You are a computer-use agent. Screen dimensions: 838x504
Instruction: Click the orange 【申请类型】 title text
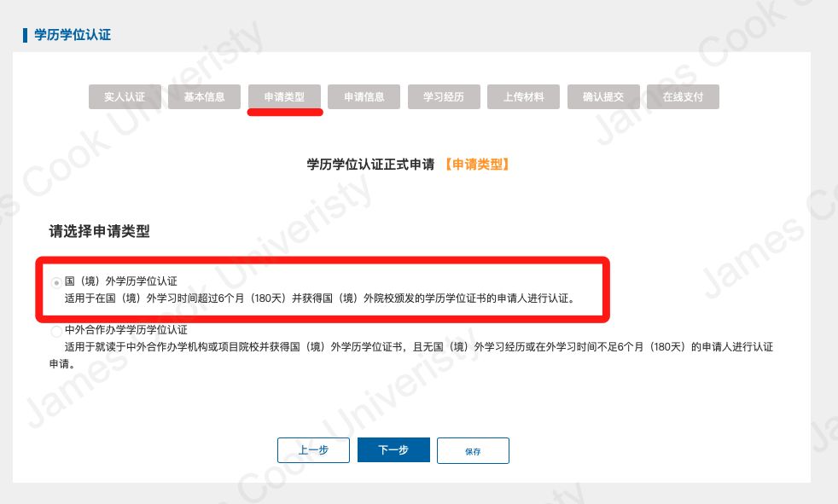[477, 165]
